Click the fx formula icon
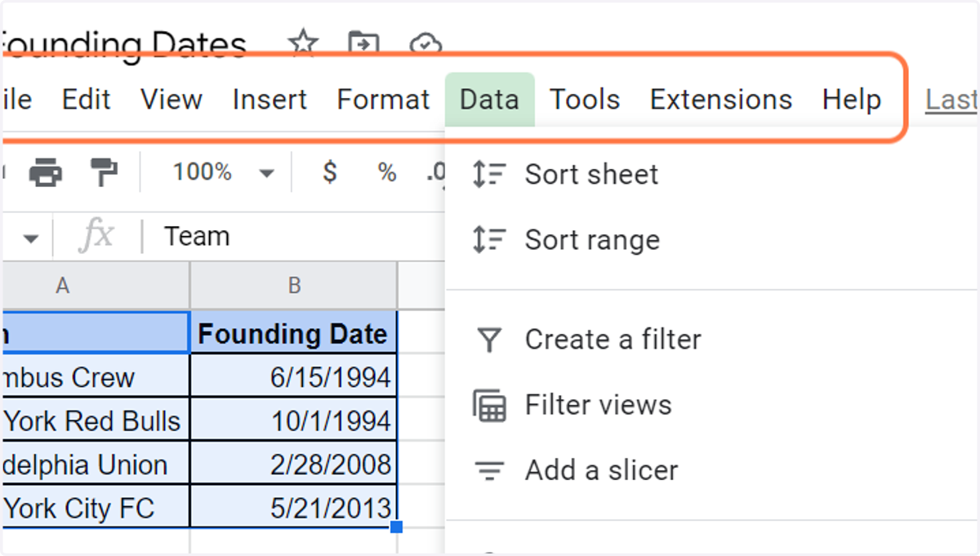This screenshot has width=980, height=556. click(x=96, y=237)
